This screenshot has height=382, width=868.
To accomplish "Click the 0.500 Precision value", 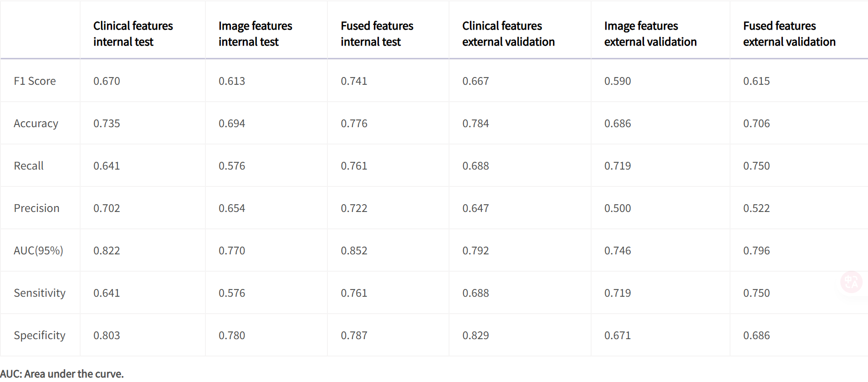I will coord(618,208).
